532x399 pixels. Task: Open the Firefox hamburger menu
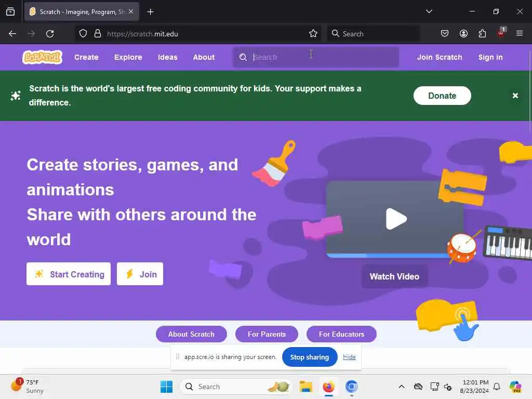(x=520, y=34)
